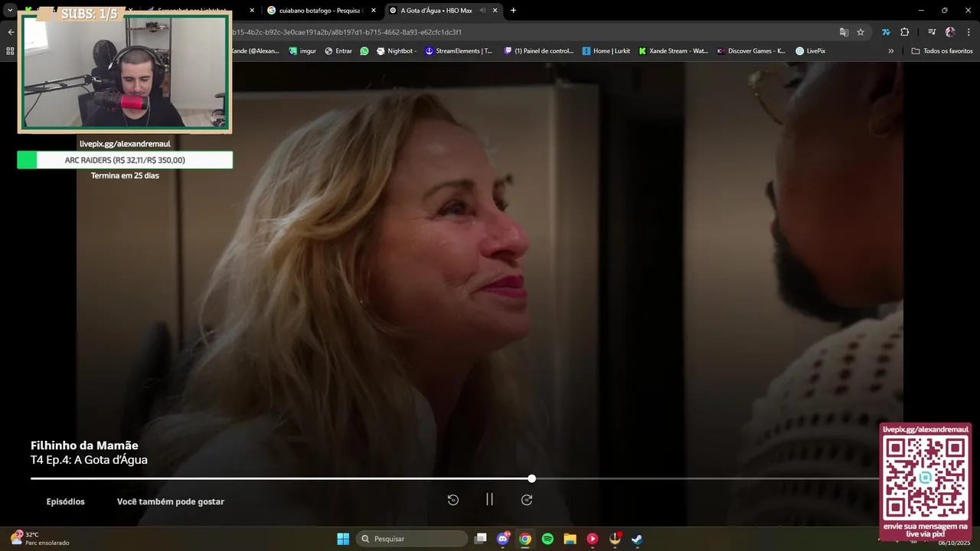This screenshot has height=551, width=980.
Task: Open the tab search dropdown arrow
Action: (10, 11)
